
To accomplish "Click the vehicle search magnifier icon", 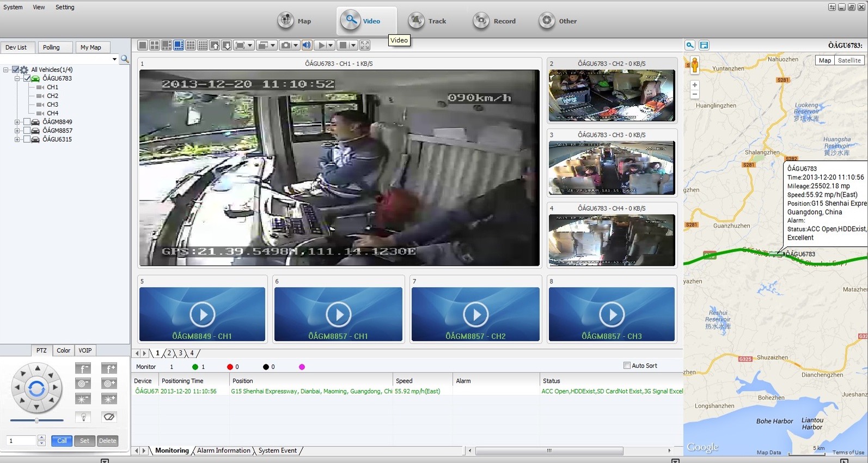I will coord(125,59).
